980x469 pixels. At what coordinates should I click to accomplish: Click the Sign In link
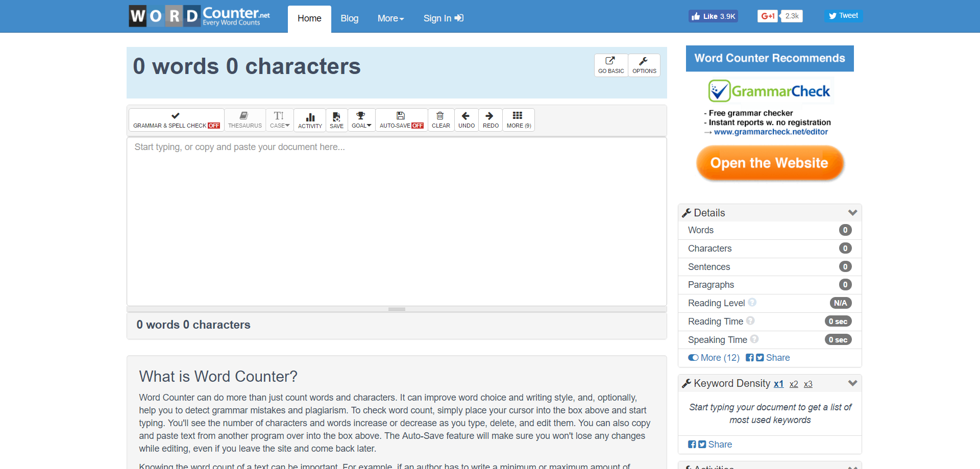point(443,18)
